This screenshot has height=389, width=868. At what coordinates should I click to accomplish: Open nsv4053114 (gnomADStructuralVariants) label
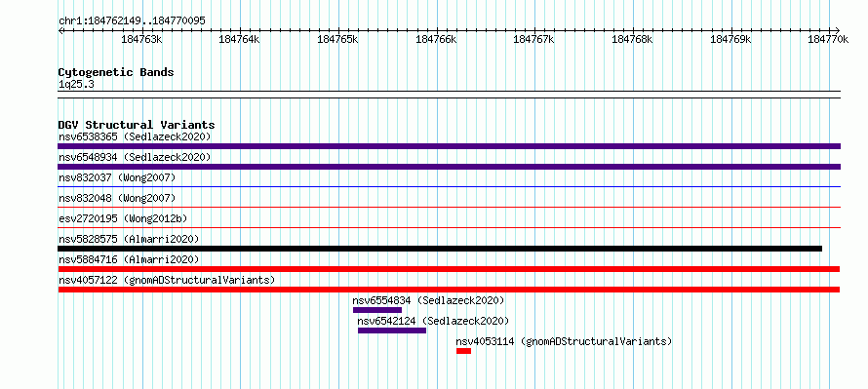click(x=564, y=341)
